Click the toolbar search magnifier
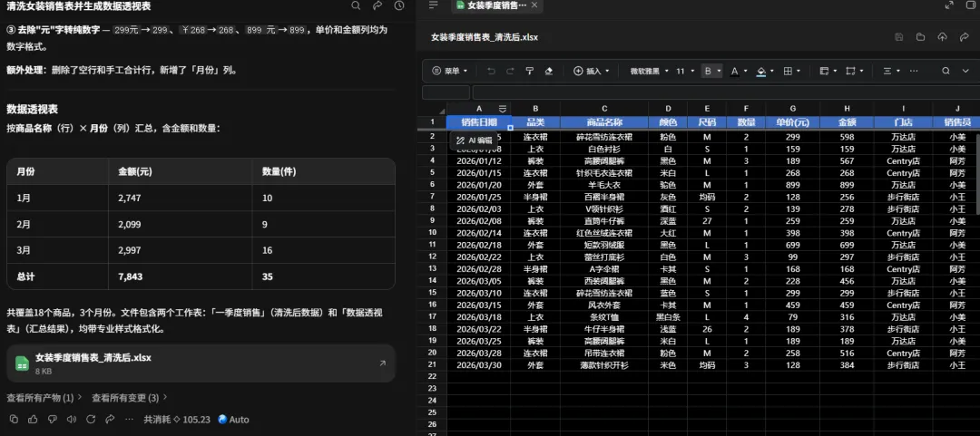The width and height of the screenshot is (980, 436). (x=946, y=72)
